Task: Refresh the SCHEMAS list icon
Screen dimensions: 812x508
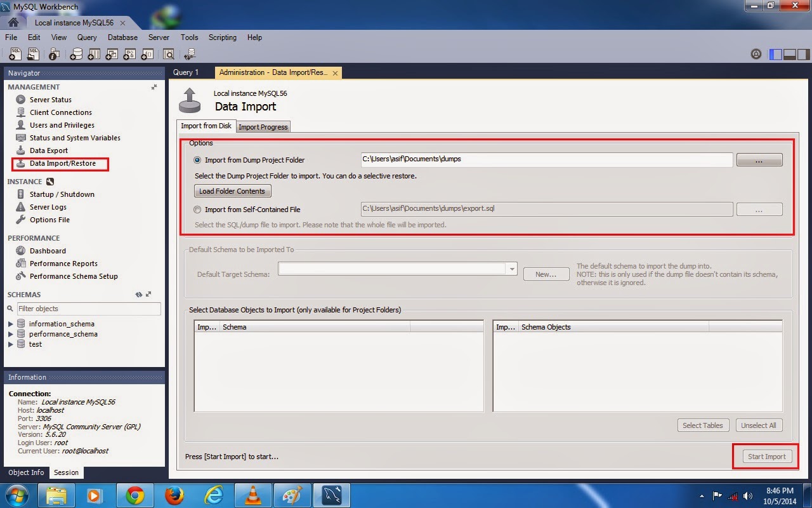Action: (x=139, y=295)
